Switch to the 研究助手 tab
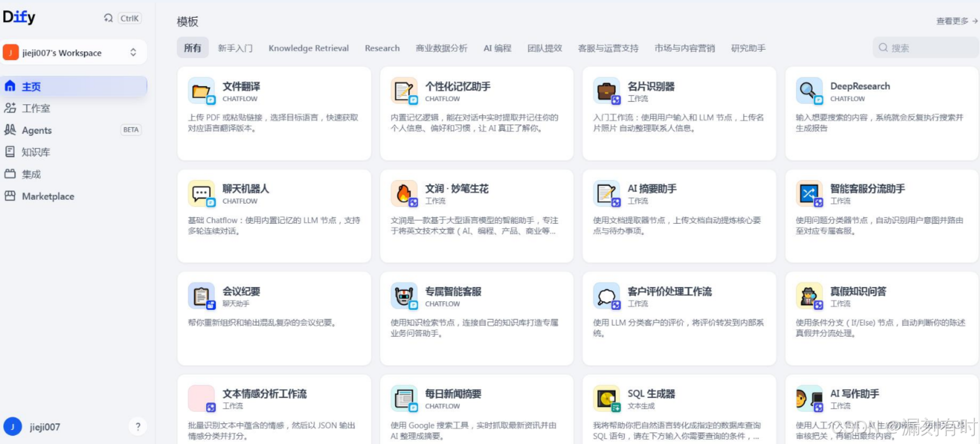 tap(748, 48)
